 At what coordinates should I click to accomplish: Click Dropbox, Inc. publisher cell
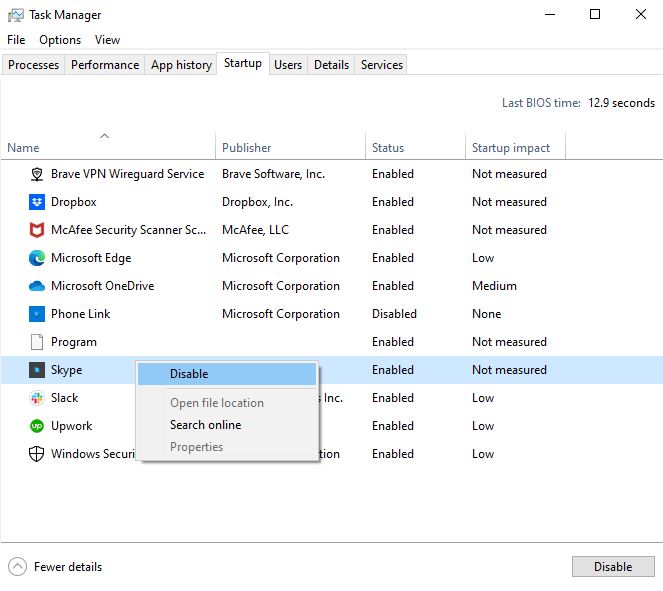[257, 202]
